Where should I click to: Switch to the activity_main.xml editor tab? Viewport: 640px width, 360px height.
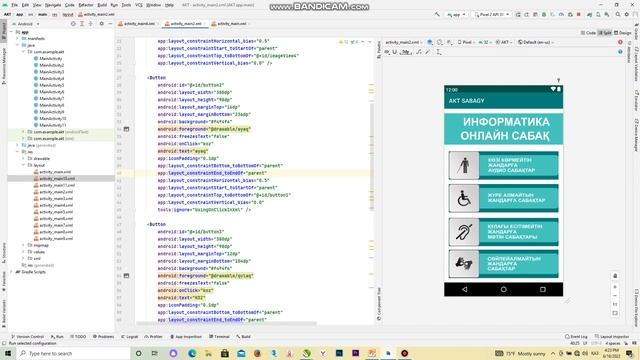[x=231, y=24]
